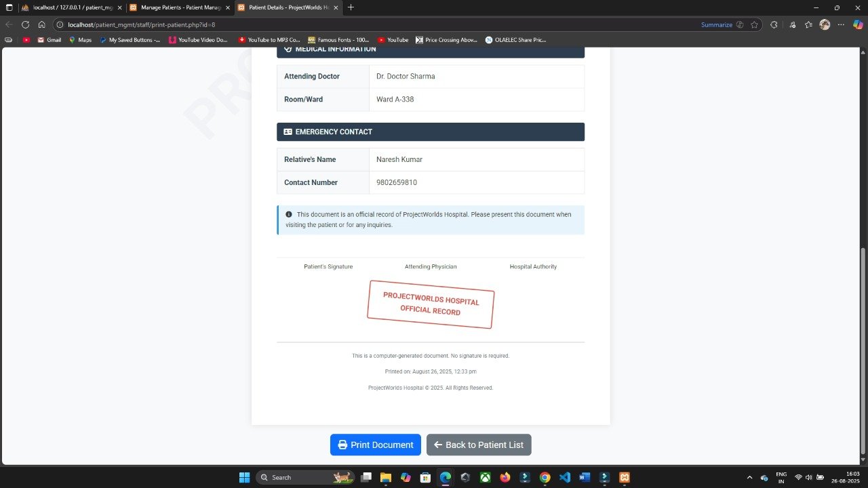Open the browser Settings and more menu

(841, 24)
